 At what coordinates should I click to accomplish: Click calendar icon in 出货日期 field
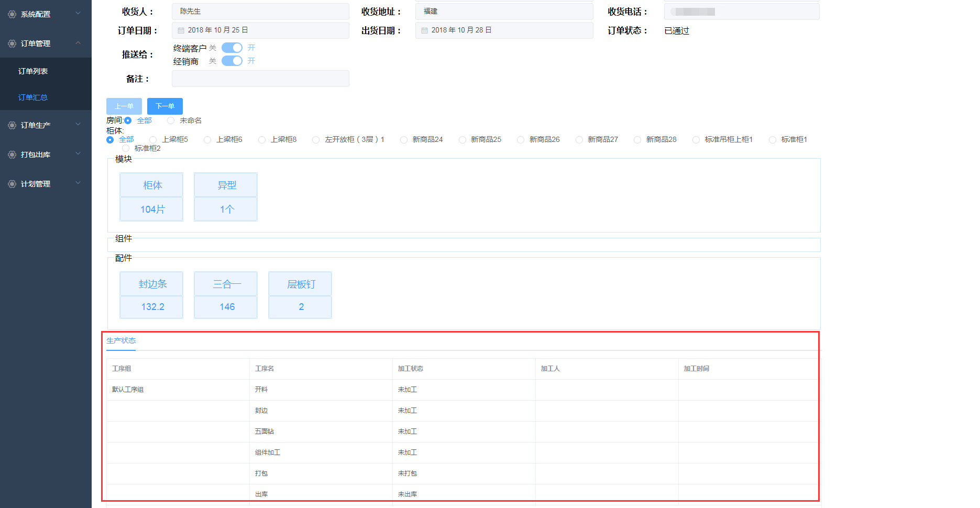click(x=425, y=30)
